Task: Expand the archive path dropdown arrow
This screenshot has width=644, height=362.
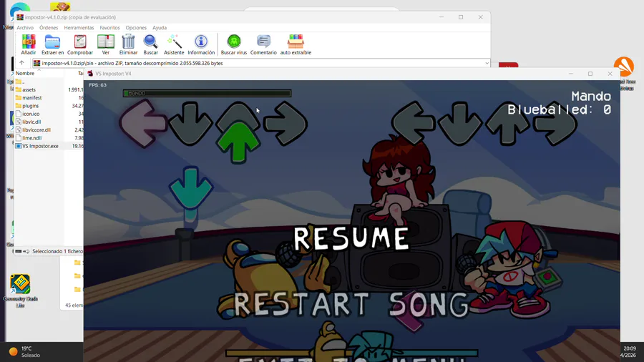Action: (487, 63)
